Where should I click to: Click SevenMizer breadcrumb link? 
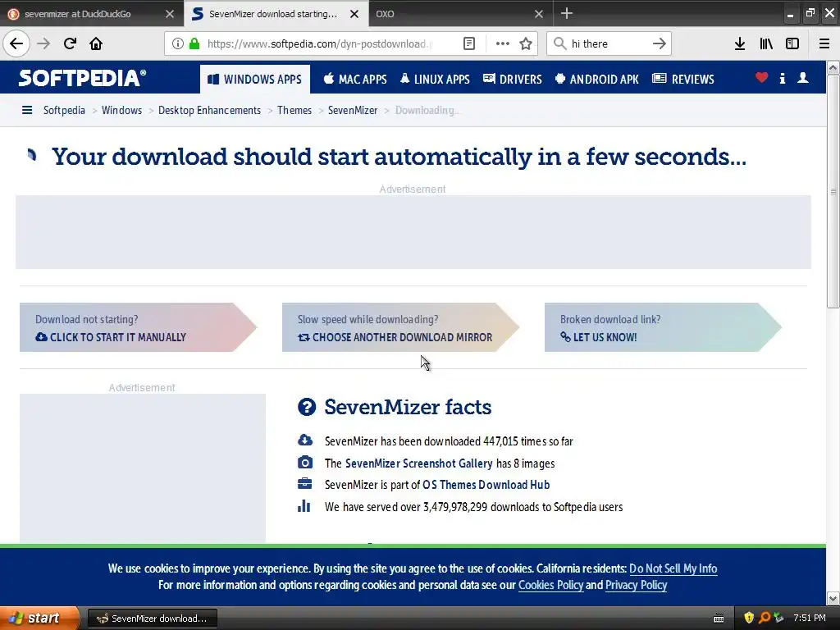click(353, 111)
